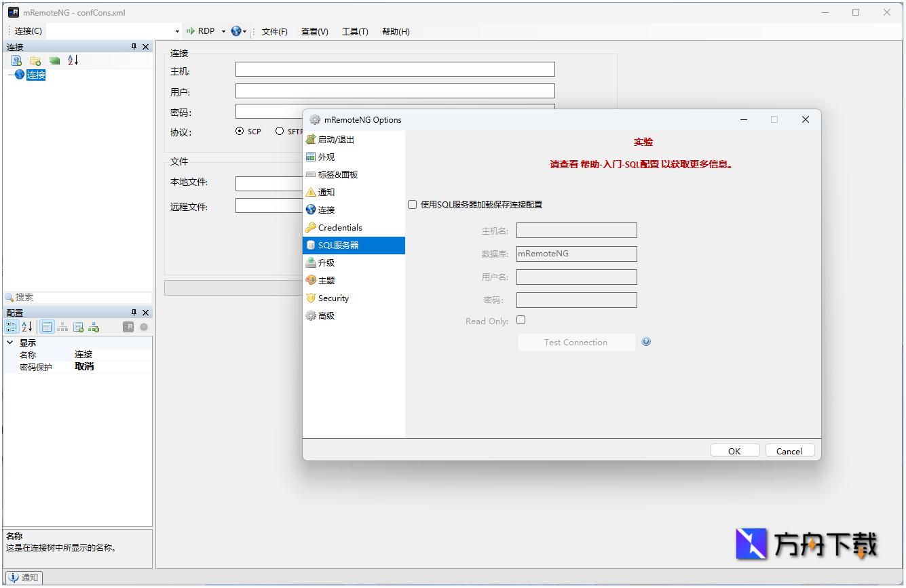Image resolution: width=906 pixels, height=588 pixels.
Task: Click Default Inheritance icon in config toolbar
Action: [x=94, y=327]
